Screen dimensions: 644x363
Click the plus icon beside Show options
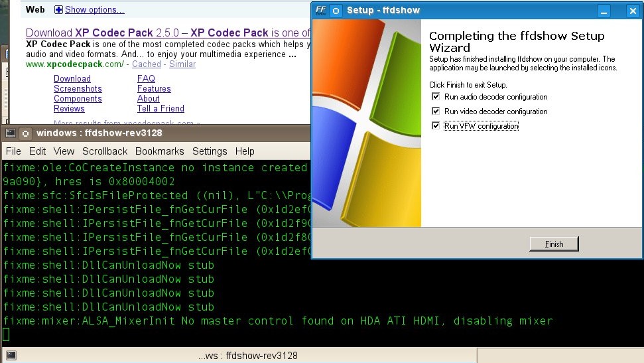[58, 10]
